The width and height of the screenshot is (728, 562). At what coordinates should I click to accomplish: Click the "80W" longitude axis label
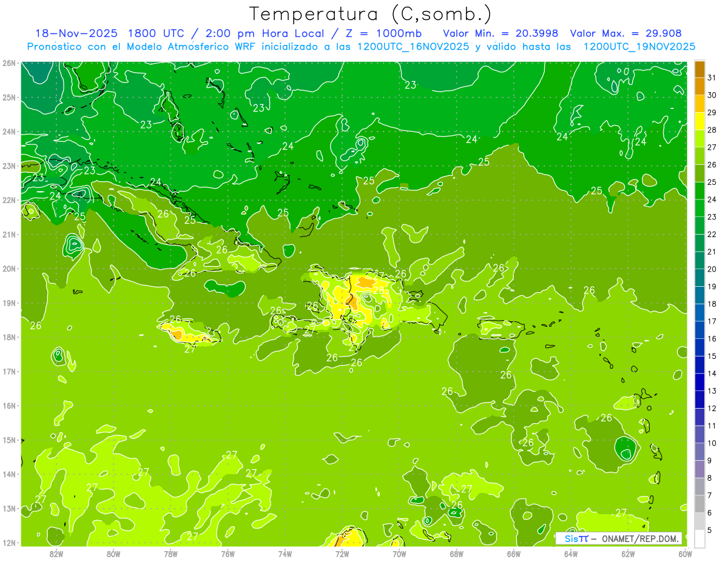tap(113, 553)
